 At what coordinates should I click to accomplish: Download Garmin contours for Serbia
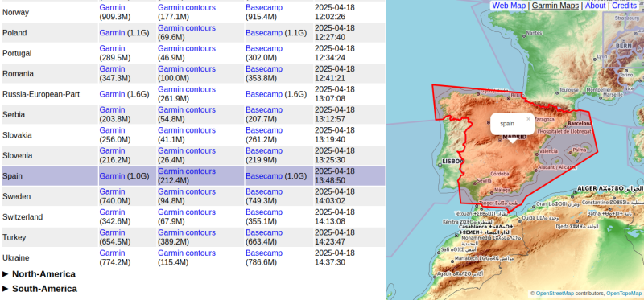pos(187,110)
